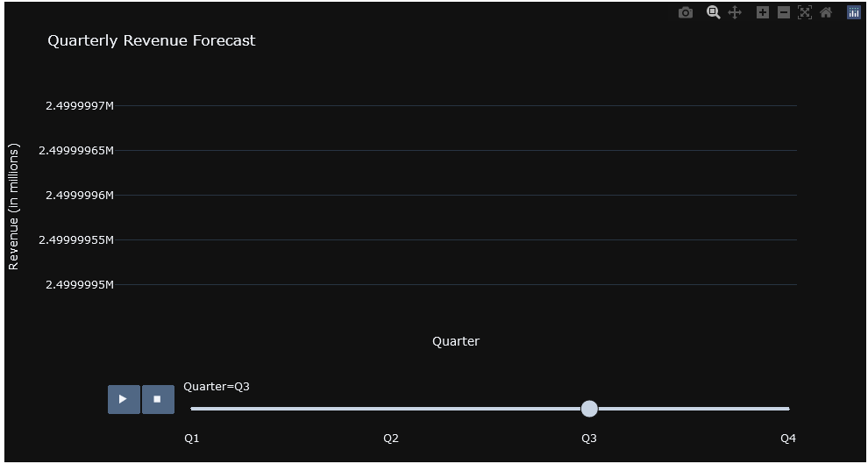This screenshot has height=464, width=868.
Task: Jump slider to Q1 label
Action: pos(191,439)
